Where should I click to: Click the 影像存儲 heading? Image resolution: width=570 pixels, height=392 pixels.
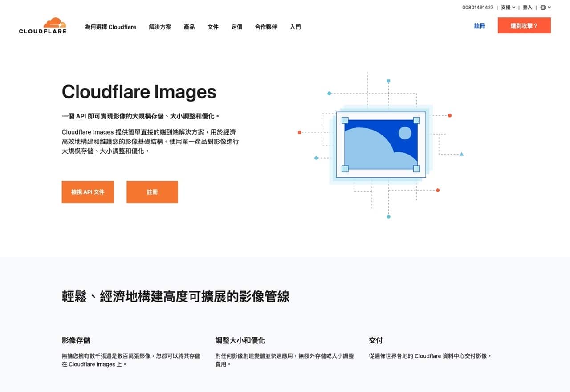tap(76, 340)
